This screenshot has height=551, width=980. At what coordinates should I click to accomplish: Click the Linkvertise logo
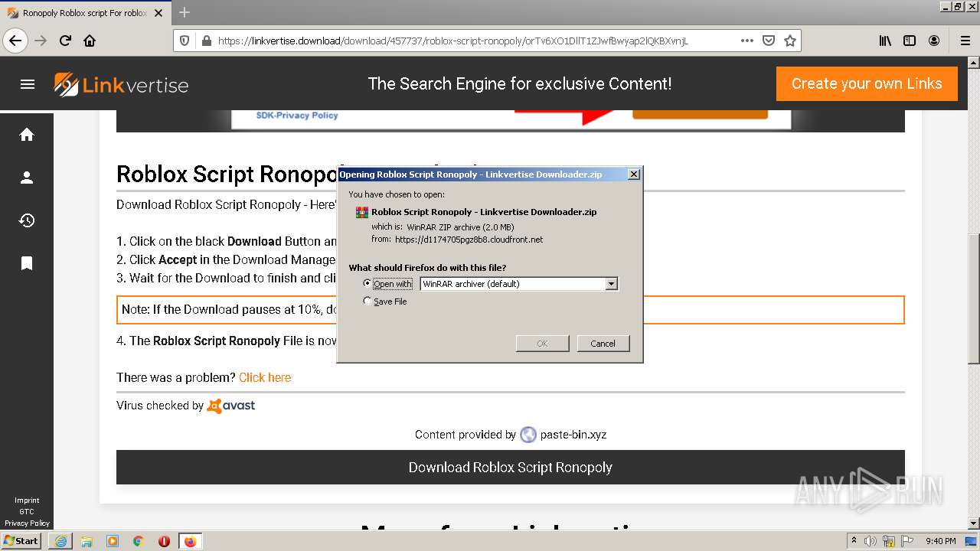(121, 84)
